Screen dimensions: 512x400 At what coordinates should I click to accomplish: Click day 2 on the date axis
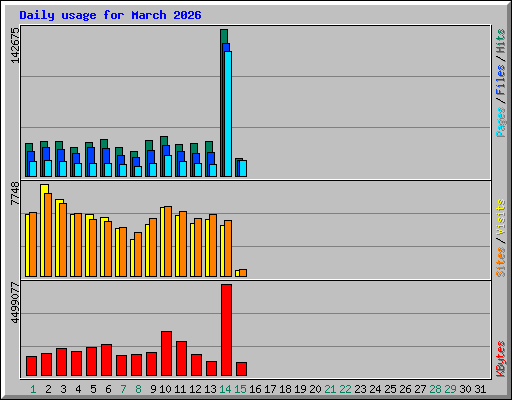pos(48,389)
